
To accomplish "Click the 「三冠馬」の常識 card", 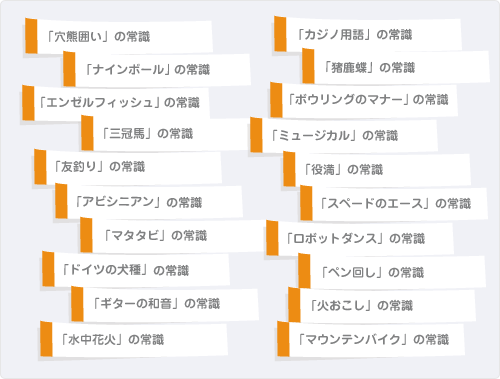I will 165,134.
